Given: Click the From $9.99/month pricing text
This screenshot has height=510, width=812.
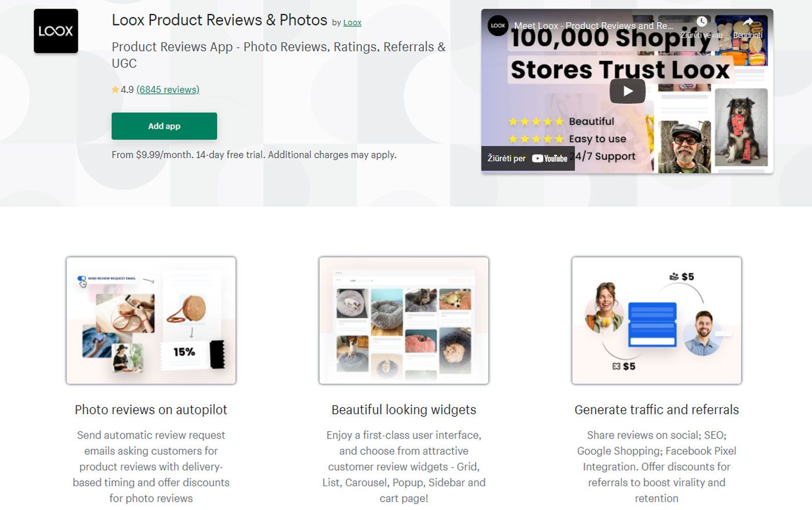Looking at the screenshot, I should [x=254, y=155].
